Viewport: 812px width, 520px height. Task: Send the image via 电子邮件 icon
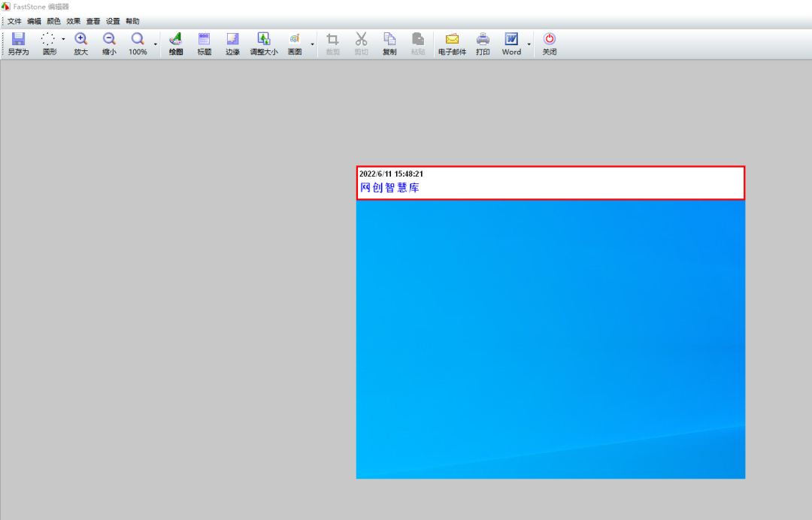click(452, 44)
